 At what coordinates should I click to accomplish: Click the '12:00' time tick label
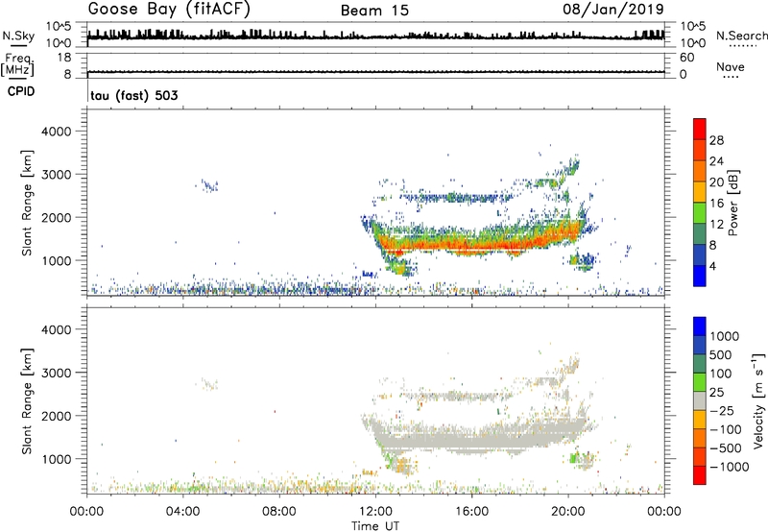[x=375, y=512]
